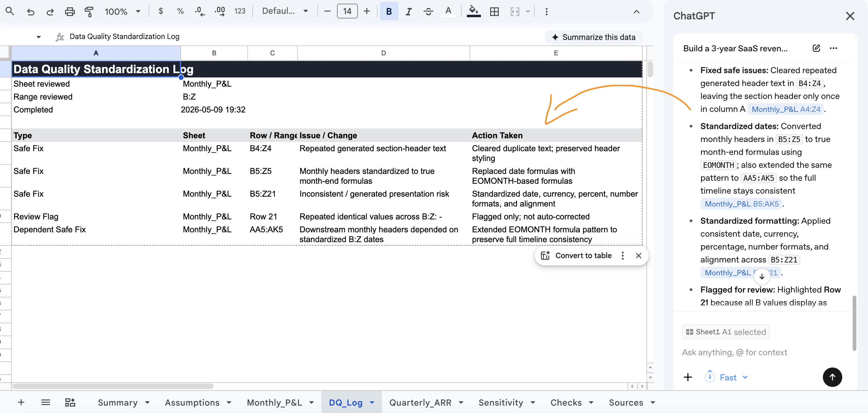Screen dimensions: 868x413
Task: Close the ChatGPT side panel
Action: click(850, 16)
